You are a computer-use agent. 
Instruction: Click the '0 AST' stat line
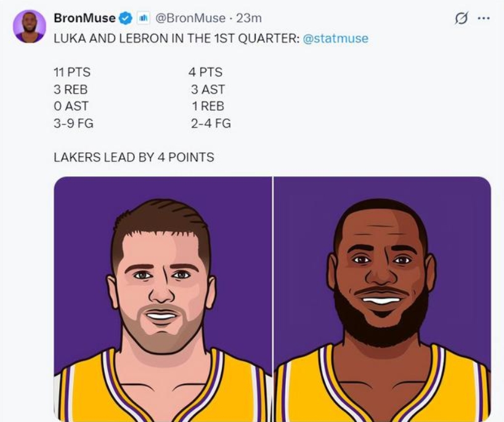coord(71,106)
